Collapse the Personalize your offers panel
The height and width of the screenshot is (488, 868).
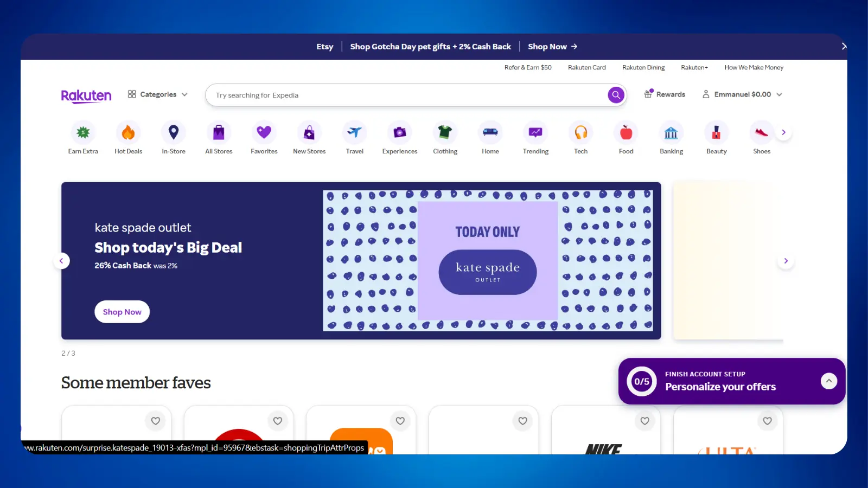coord(829,381)
